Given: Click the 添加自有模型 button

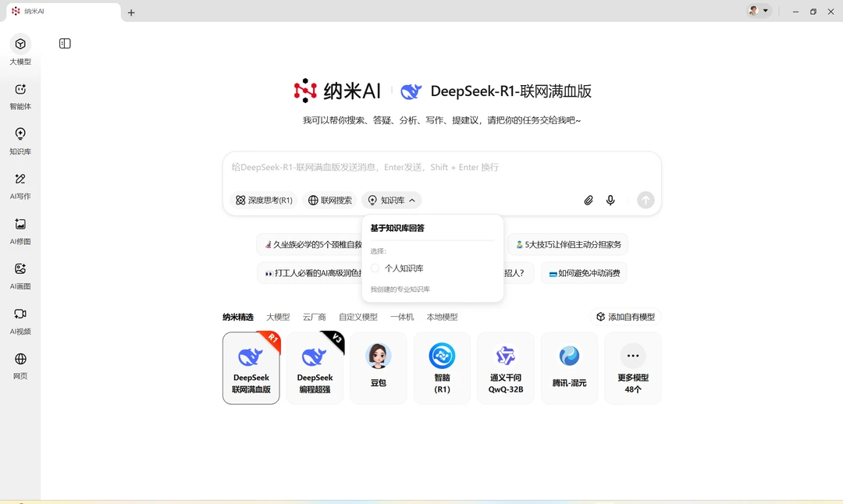Looking at the screenshot, I should tap(626, 317).
